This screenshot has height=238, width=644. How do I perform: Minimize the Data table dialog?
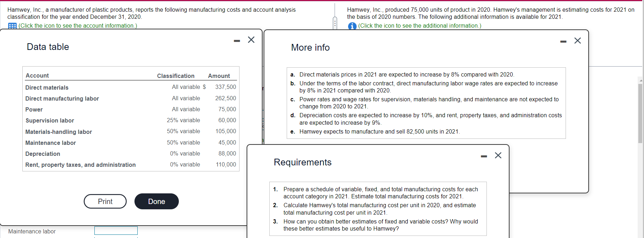(x=237, y=41)
